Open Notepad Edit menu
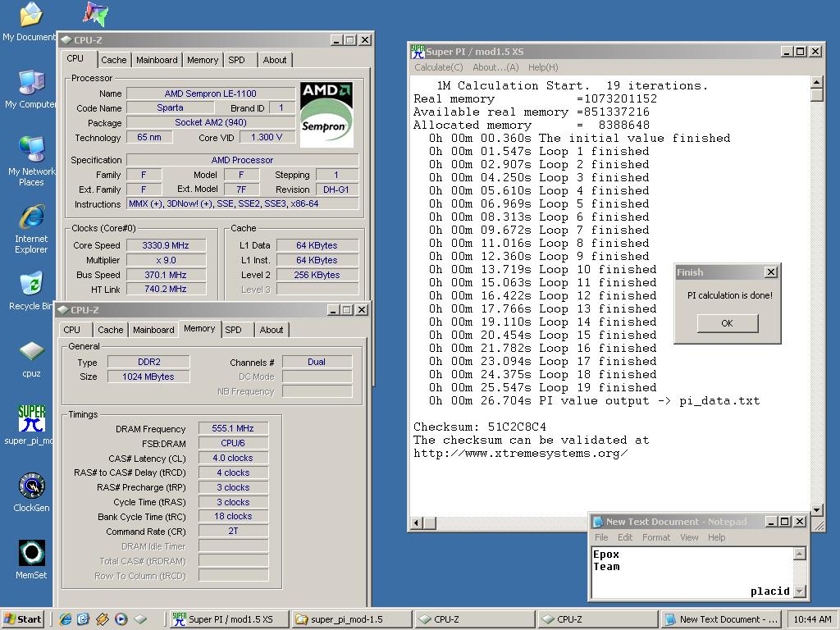 624,537
